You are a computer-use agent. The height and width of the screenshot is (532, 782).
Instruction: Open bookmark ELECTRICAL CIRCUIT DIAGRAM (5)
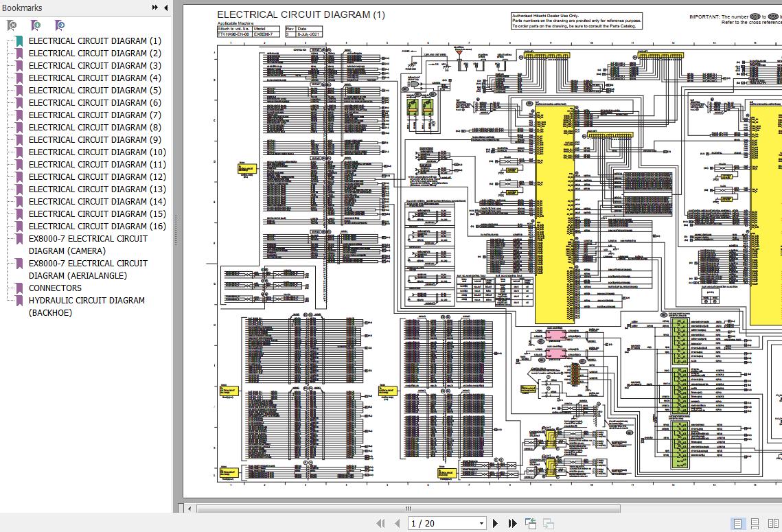(95, 91)
